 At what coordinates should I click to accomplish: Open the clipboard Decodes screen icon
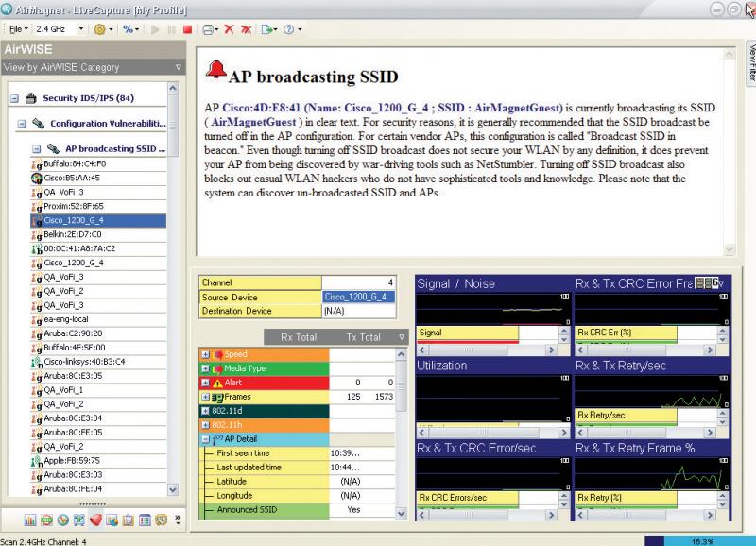coord(129,520)
